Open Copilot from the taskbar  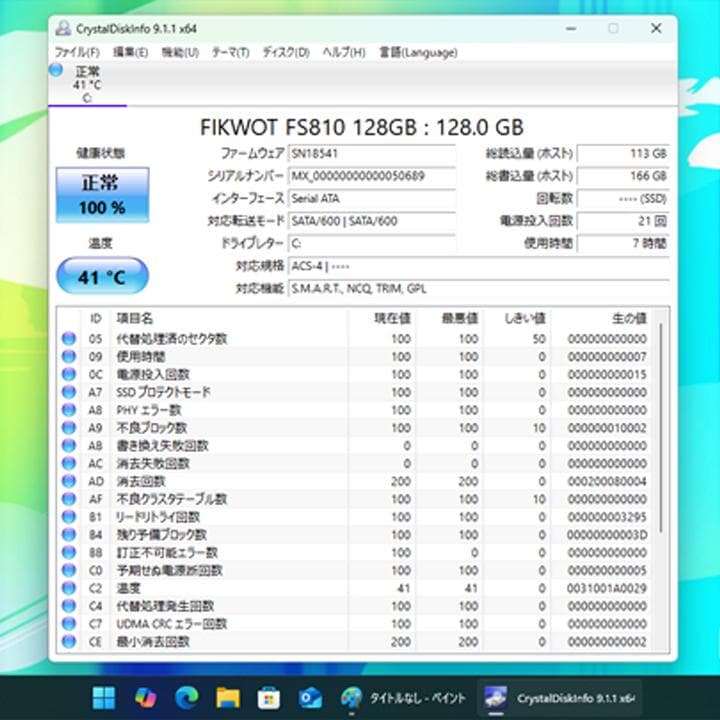tap(145, 698)
